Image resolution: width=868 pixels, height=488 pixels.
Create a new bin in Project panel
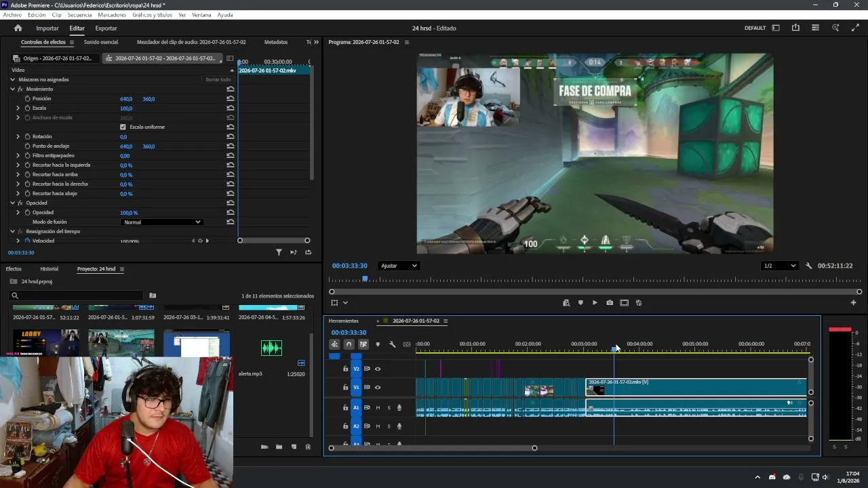[x=279, y=447]
